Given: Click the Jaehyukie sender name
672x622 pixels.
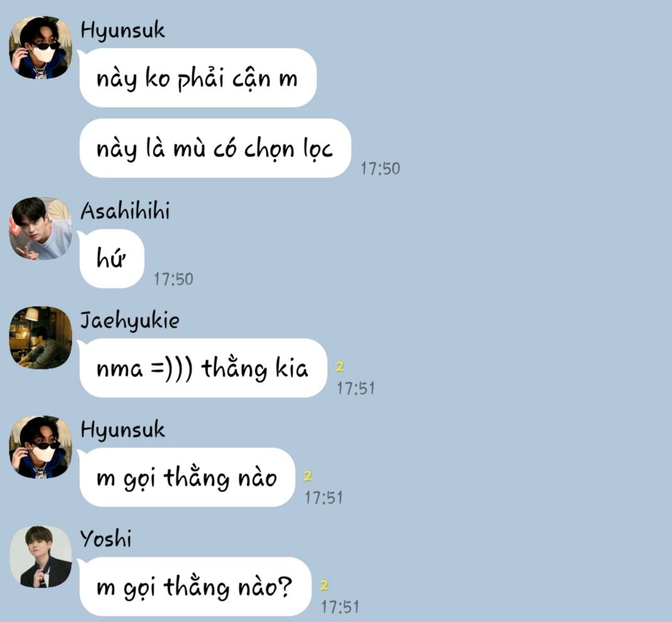Looking at the screenshot, I should click(130, 321).
